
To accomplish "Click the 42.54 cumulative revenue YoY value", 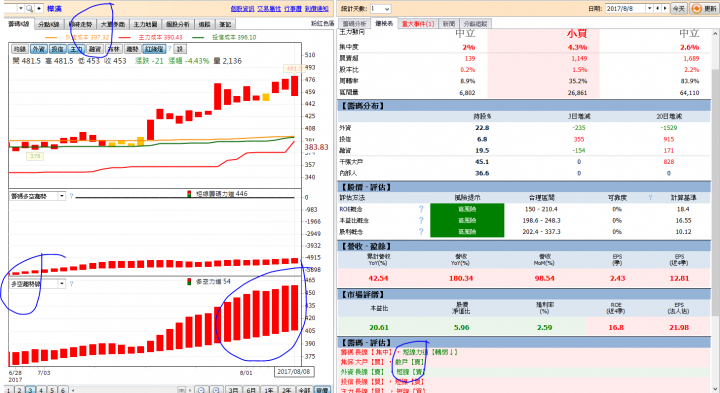I will pos(378,278).
